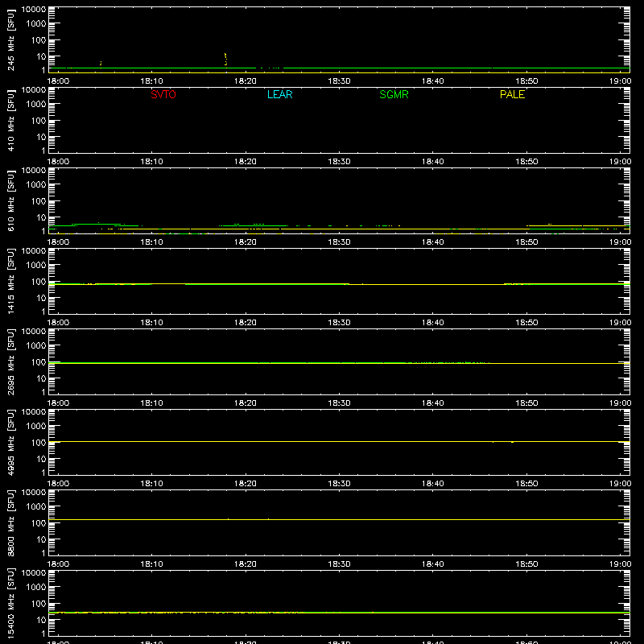Select the yellow PALE station label
644x644 pixels.
pyautogui.click(x=512, y=94)
